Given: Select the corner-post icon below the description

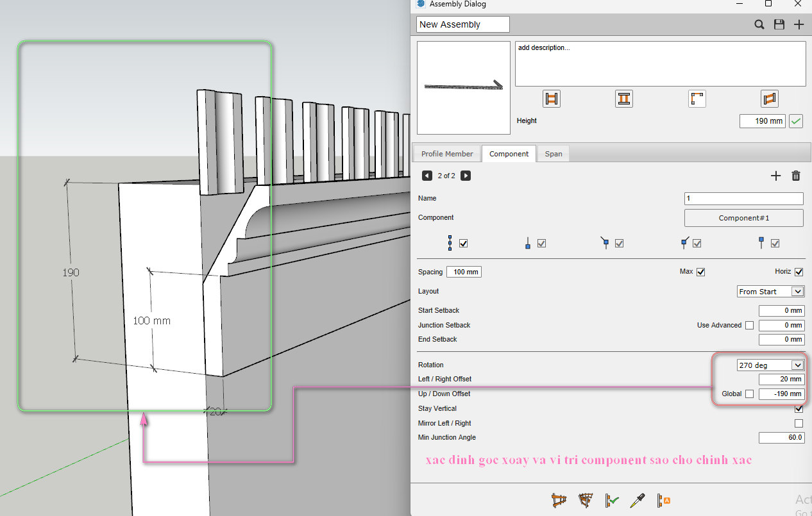Looking at the screenshot, I should point(697,99).
